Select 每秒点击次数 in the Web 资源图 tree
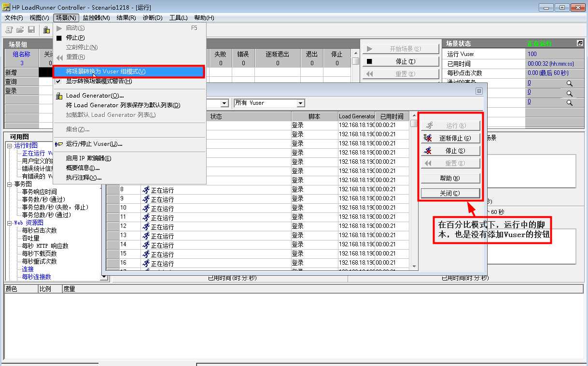 [39, 230]
